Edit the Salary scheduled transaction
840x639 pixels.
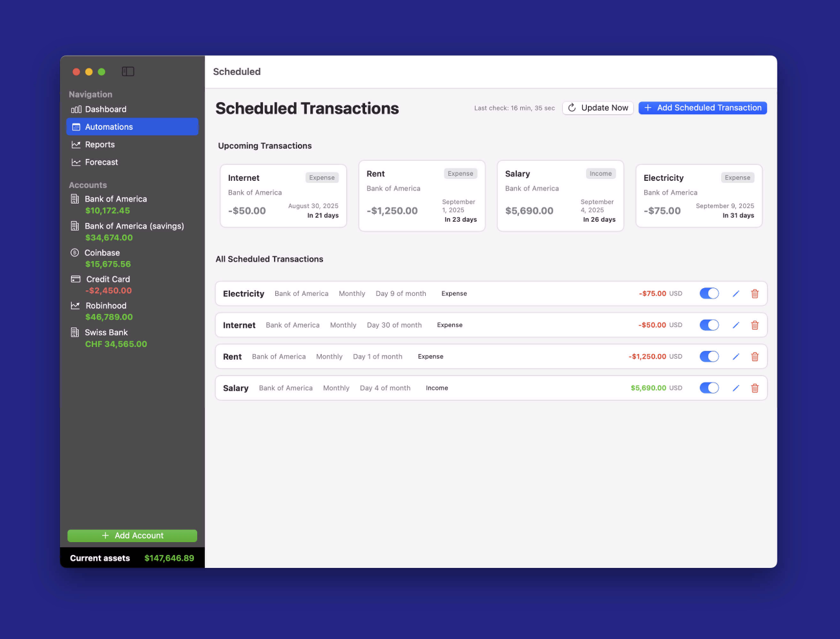pyautogui.click(x=735, y=388)
